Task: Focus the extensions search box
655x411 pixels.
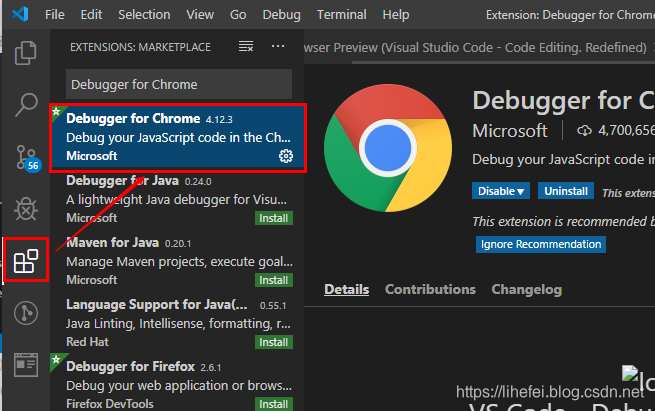Action: pyautogui.click(x=179, y=84)
